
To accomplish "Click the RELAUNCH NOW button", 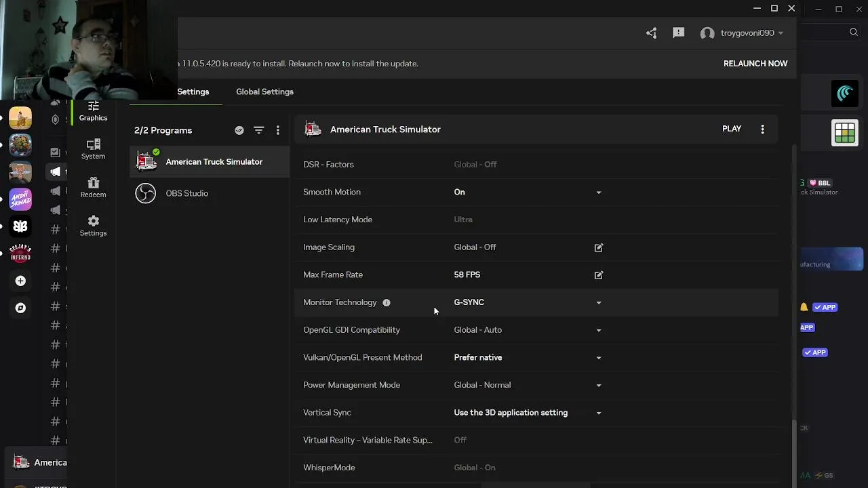I will coord(755,64).
